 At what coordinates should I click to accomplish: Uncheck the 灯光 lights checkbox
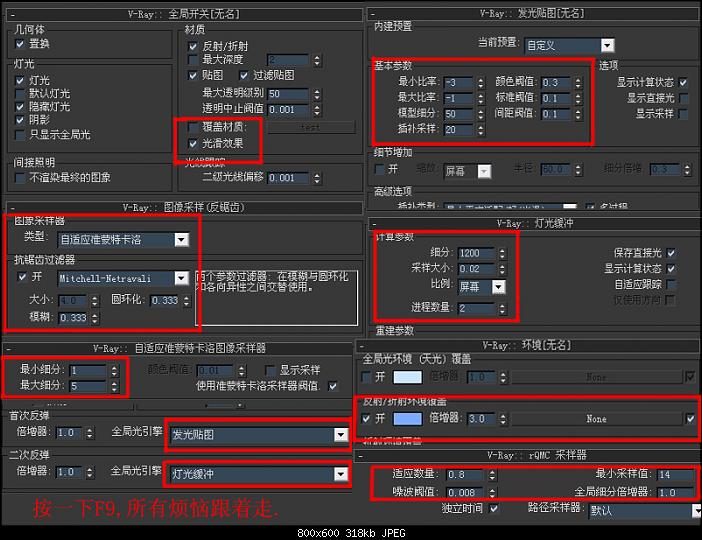pos(20,81)
